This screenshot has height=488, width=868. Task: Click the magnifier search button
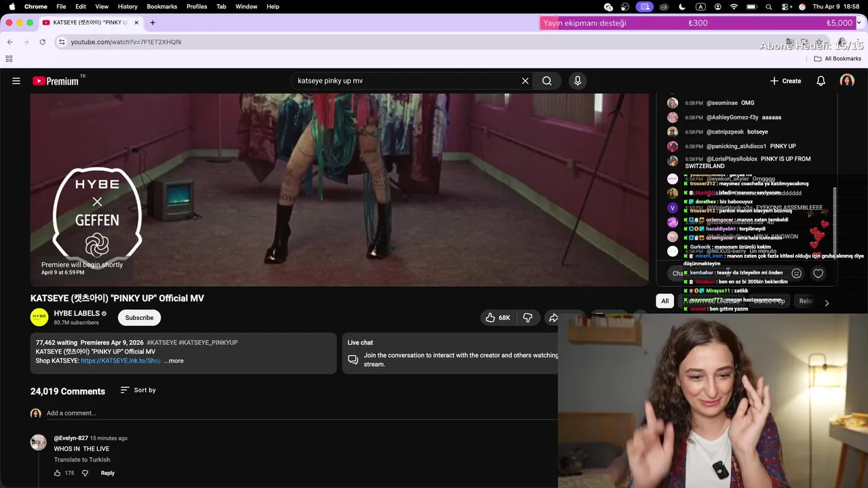click(x=547, y=81)
